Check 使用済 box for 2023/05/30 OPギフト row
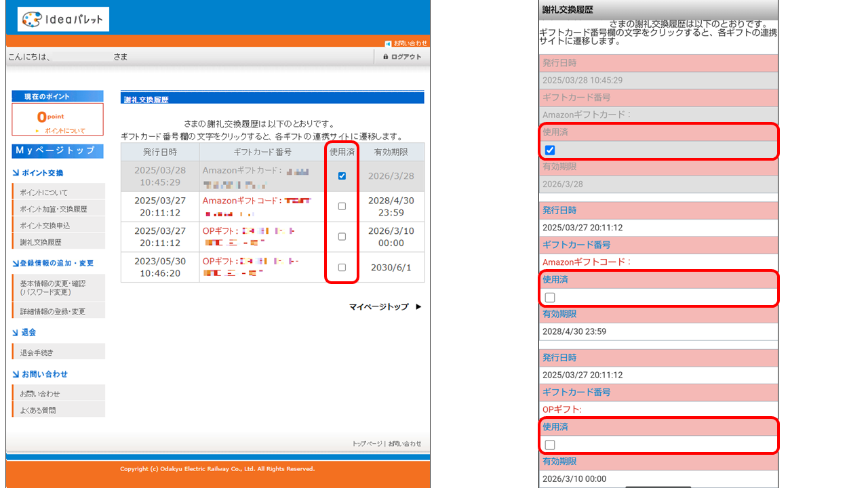Viewport: 868px width, 488px height. coord(342,267)
